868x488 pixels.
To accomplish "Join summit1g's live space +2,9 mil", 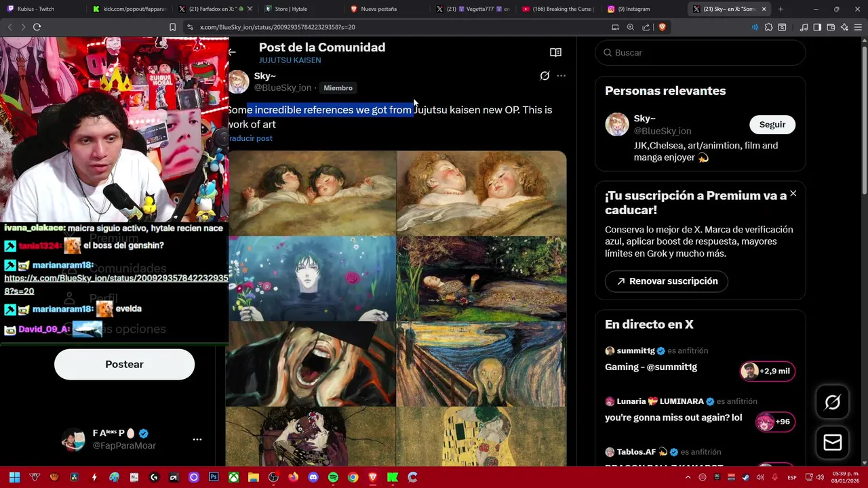I will (767, 371).
